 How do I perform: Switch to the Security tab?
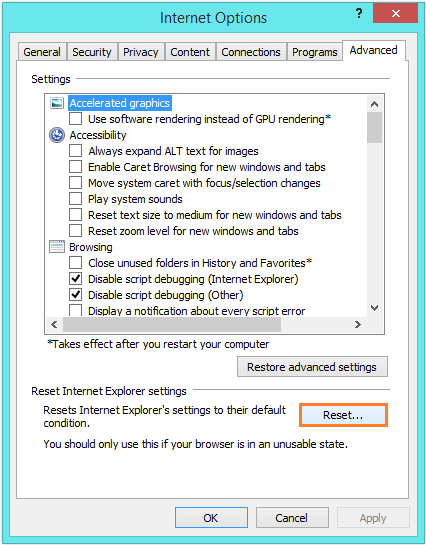click(92, 52)
